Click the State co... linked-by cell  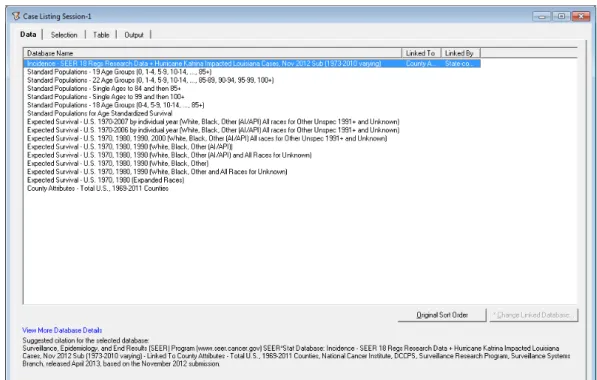[x=460, y=64]
